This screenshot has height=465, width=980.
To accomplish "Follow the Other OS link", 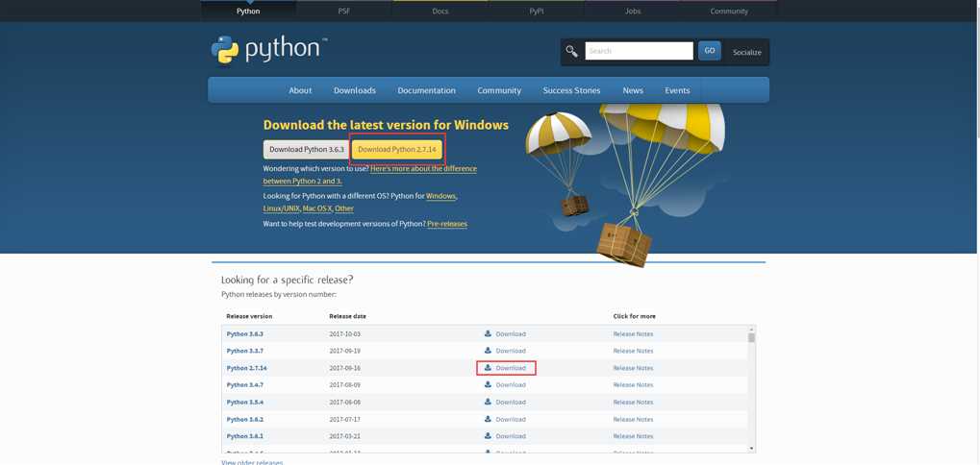I will [x=343, y=208].
